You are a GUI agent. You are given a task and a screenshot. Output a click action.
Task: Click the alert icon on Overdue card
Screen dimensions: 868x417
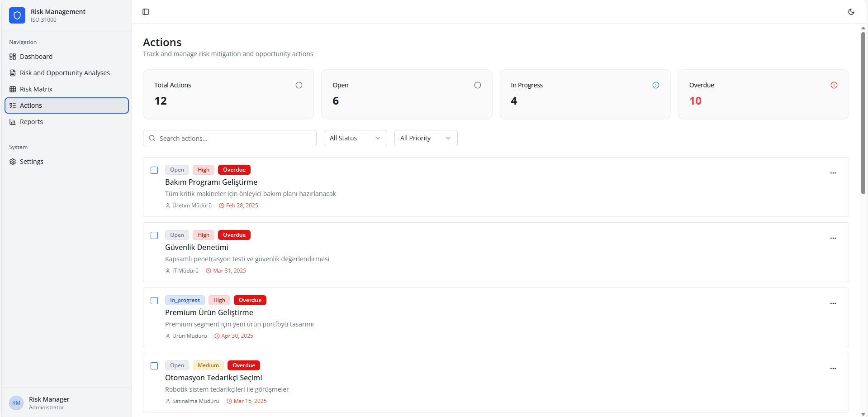[x=834, y=85]
